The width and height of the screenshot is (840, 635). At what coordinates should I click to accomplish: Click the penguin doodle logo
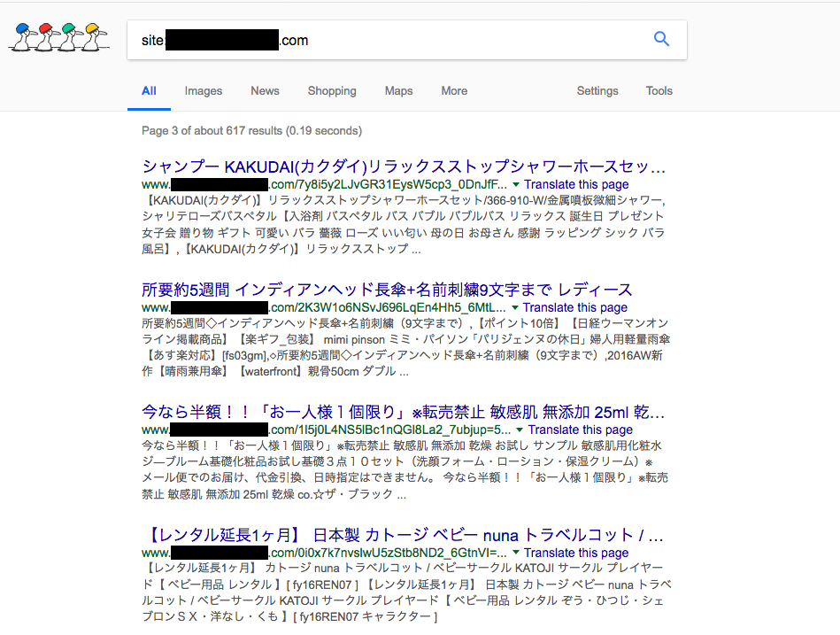click(59, 37)
